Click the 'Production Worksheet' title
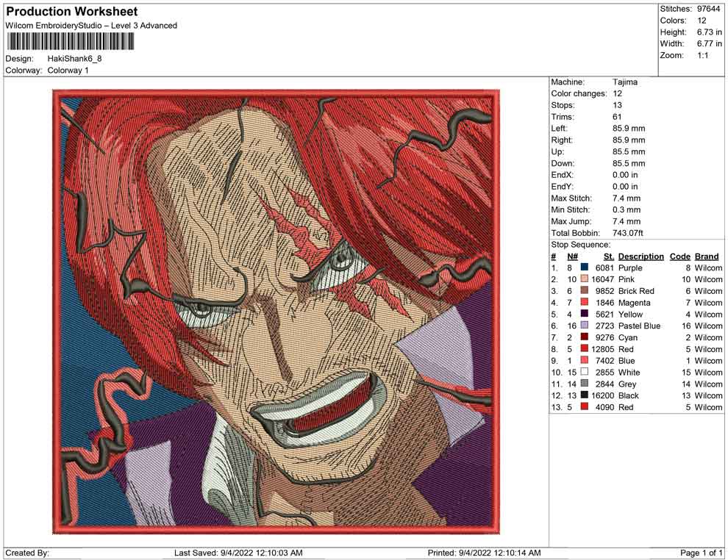This screenshot has height=560, width=728. click(x=72, y=12)
